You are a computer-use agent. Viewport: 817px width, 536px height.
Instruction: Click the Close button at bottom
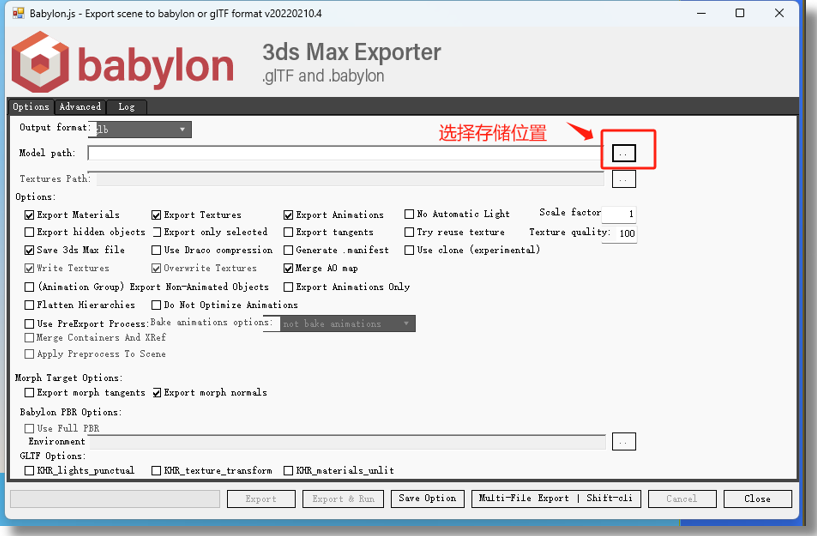pos(758,498)
